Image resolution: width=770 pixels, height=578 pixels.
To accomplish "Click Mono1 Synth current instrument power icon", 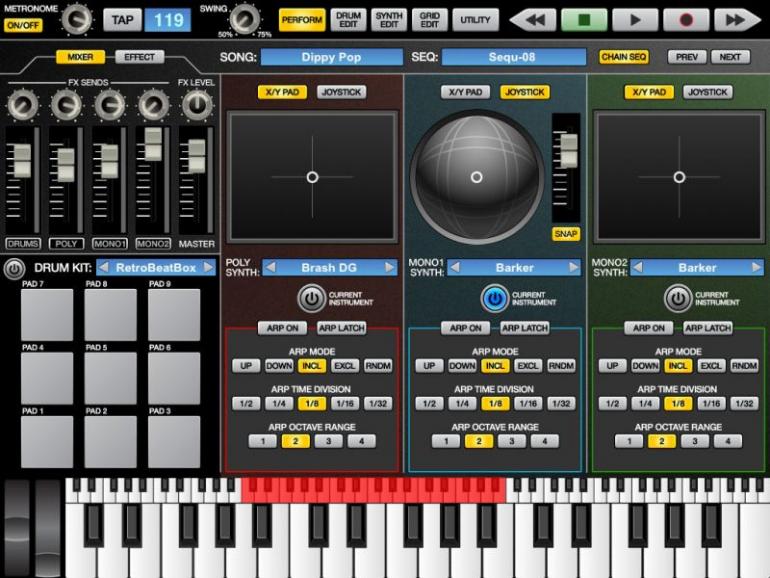I will 495,298.
